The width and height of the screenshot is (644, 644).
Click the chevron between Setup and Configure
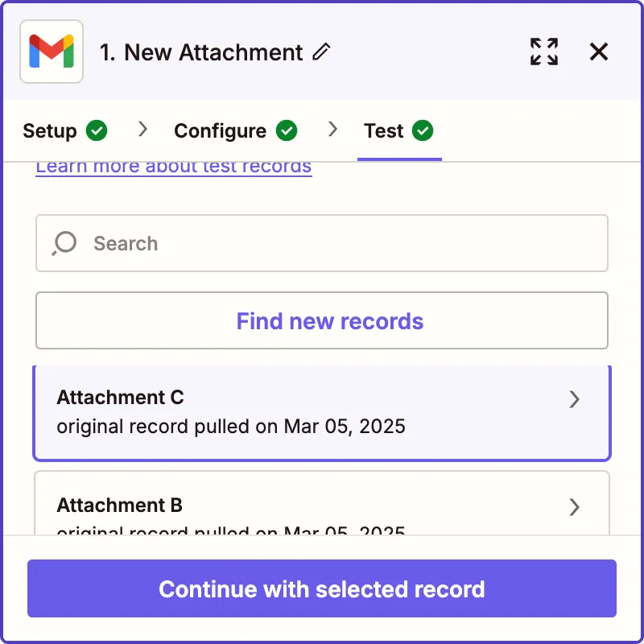click(x=142, y=130)
